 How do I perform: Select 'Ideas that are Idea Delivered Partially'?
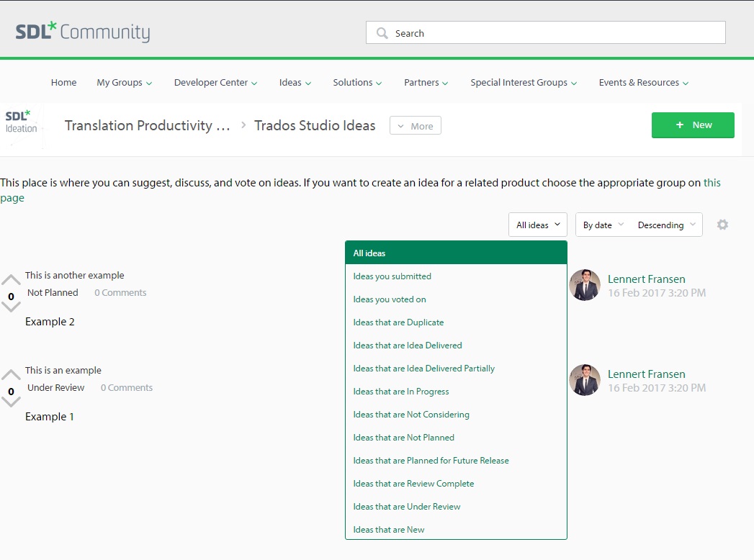tap(456, 369)
